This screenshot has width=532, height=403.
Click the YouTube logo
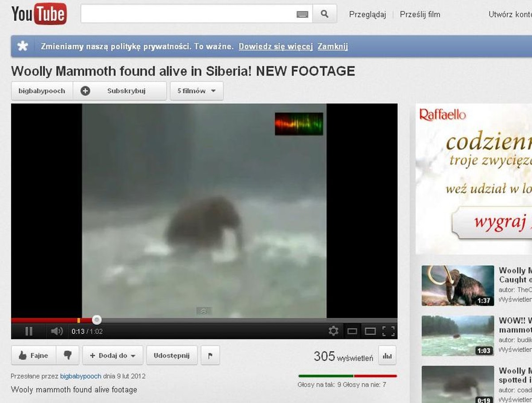39,14
